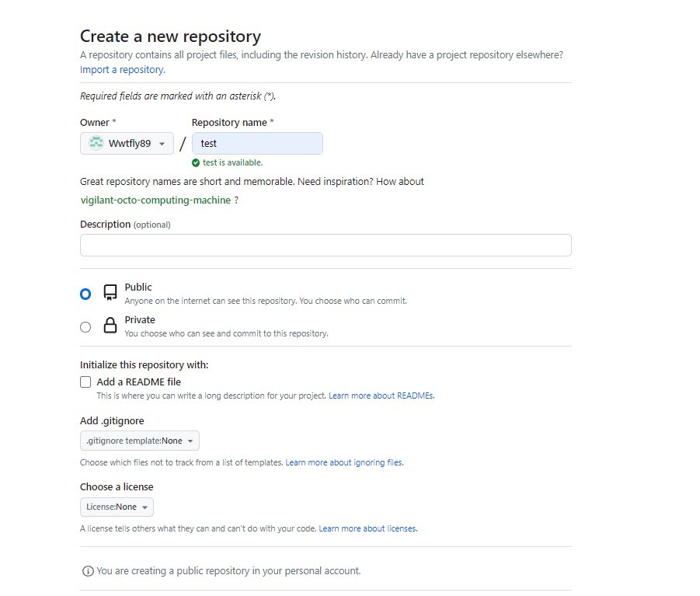Focus the Description optional input field
700x596 pixels.
326,245
